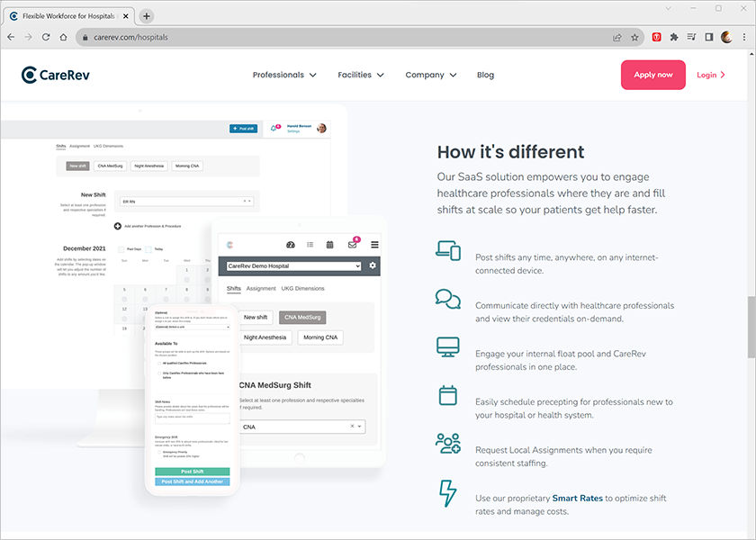Bookmark this page with the star icon
Viewport: 756px width, 540px height.
(634, 37)
